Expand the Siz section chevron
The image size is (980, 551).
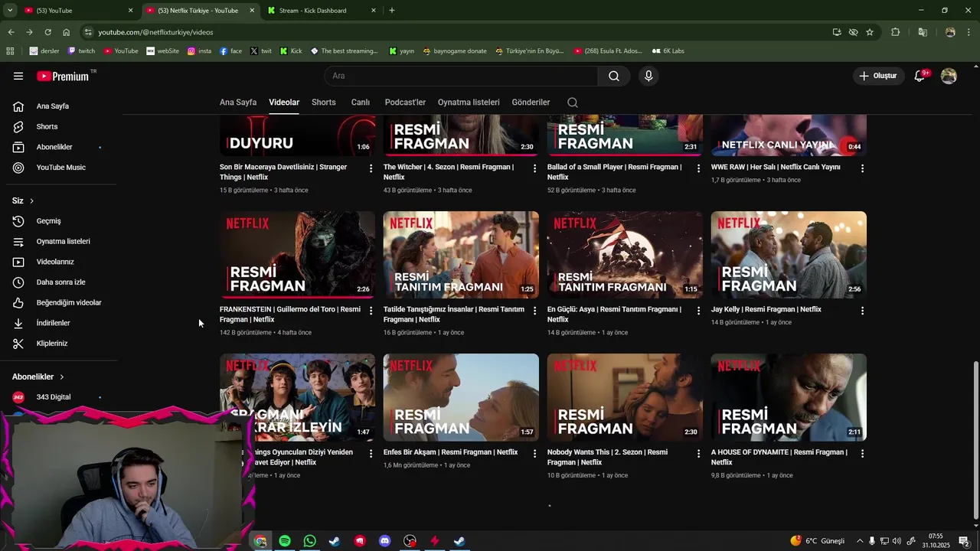click(31, 201)
